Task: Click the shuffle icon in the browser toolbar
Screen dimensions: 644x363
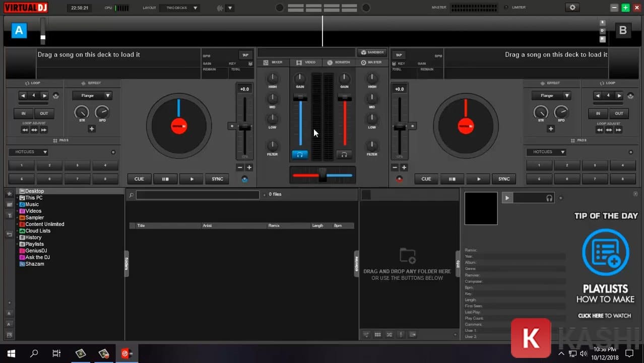Action: (389, 334)
